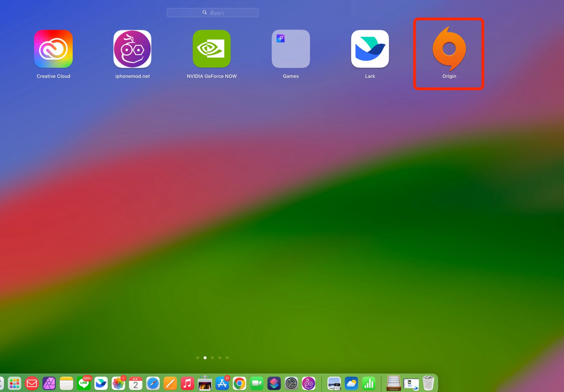Switch to the third Launchpad page dot
This screenshot has height=392, width=564.
[x=212, y=358]
